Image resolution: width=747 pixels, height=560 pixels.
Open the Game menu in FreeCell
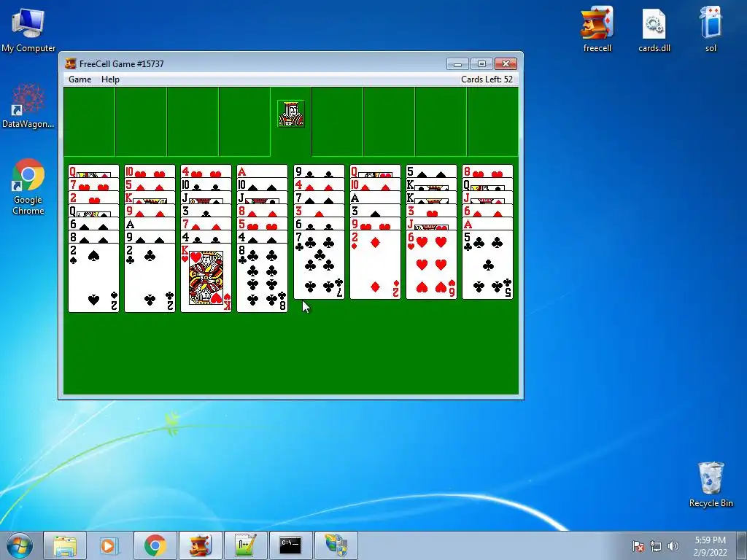(80, 79)
